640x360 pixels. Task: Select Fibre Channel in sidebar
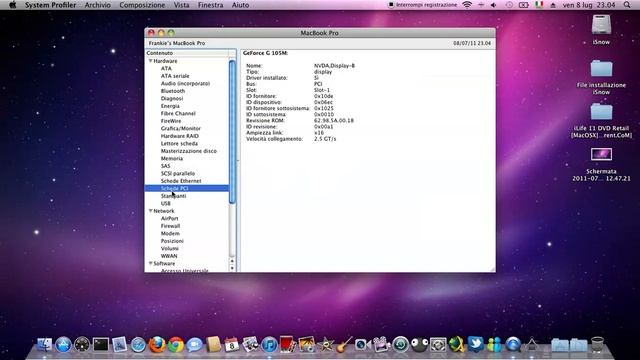pyautogui.click(x=178, y=113)
